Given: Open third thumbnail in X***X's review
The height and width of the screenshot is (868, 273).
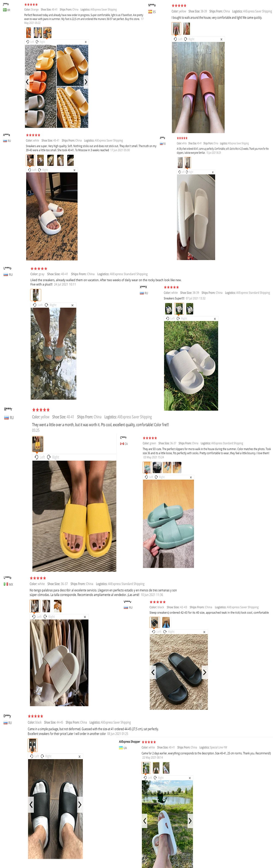Looking at the screenshot, I should (190, 308).
